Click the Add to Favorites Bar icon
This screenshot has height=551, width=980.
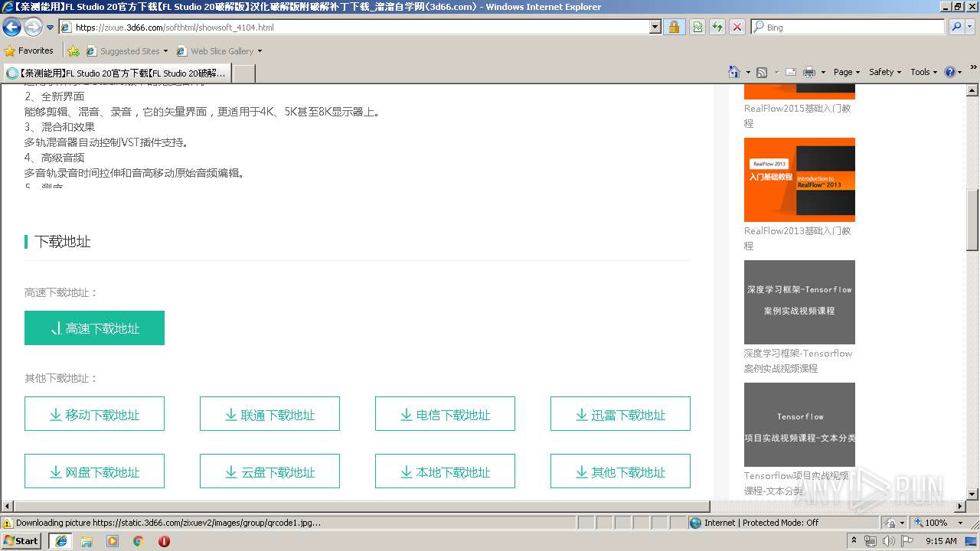[73, 51]
